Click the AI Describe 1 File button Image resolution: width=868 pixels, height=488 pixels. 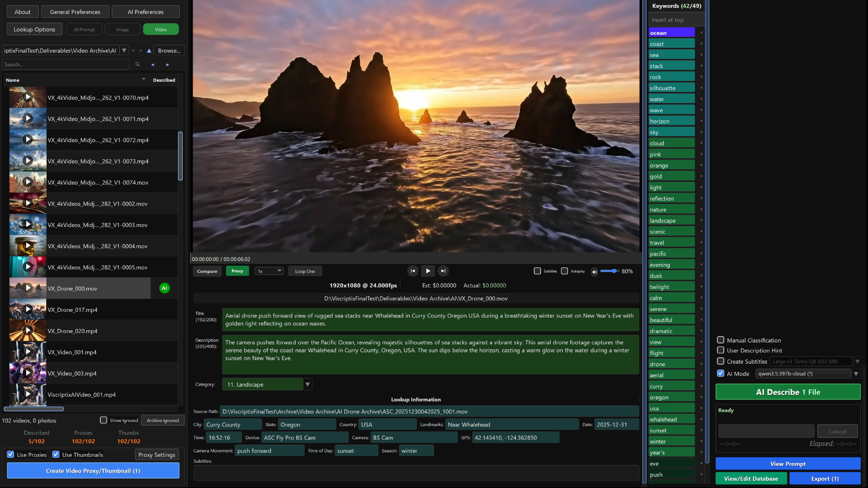click(788, 392)
